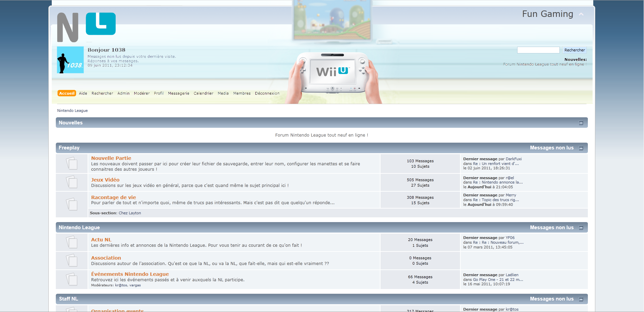Image resolution: width=644 pixels, height=312 pixels.
Task: View Merry's profile from last message
Action: pyautogui.click(x=511, y=195)
